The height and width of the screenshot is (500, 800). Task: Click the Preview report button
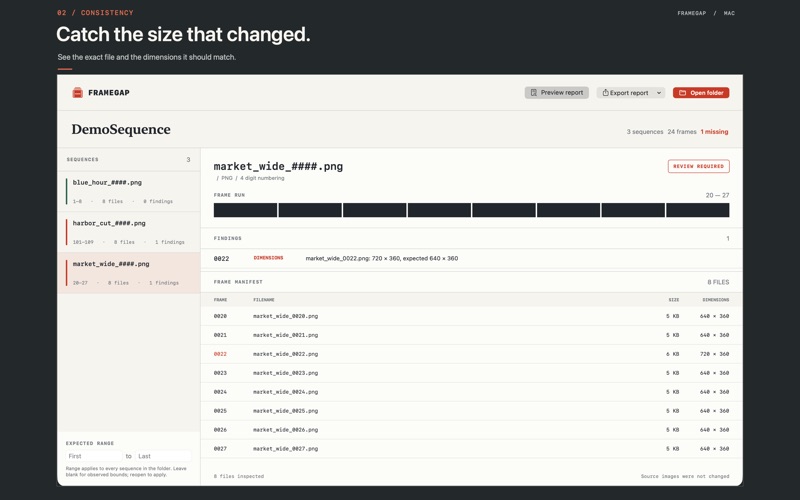coord(557,93)
